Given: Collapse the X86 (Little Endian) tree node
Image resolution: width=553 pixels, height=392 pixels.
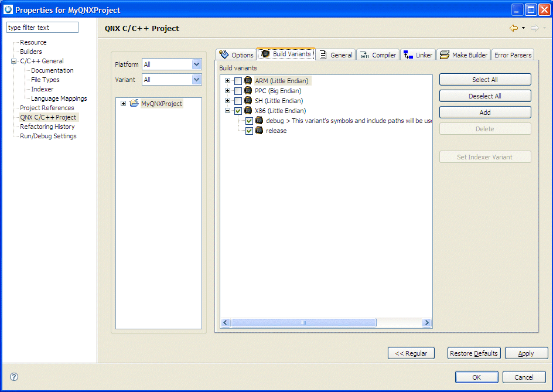Looking at the screenshot, I should pyautogui.click(x=227, y=111).
